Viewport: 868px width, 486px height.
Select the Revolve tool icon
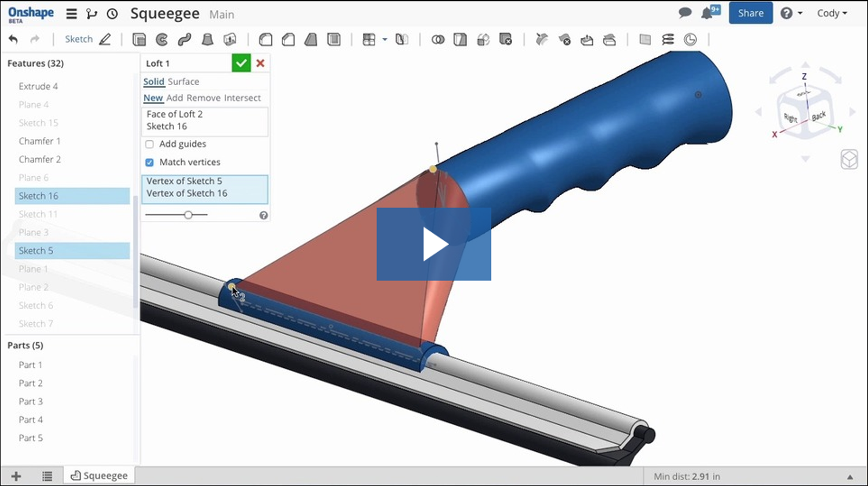coord(162,39)
